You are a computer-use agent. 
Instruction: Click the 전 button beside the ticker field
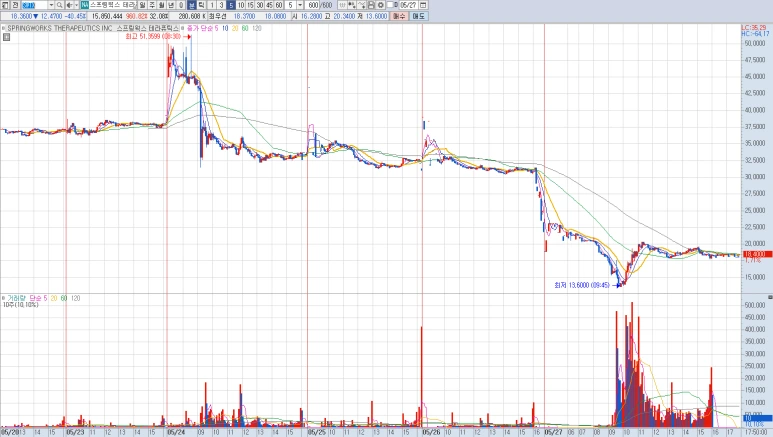pyautogui.click(x=15, y=5)
